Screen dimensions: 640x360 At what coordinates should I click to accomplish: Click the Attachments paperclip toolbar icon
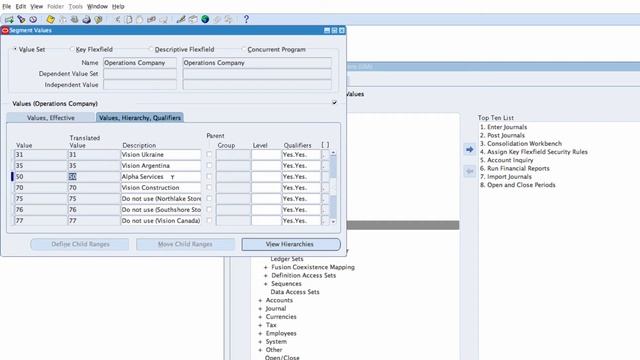tap(217, 19)
